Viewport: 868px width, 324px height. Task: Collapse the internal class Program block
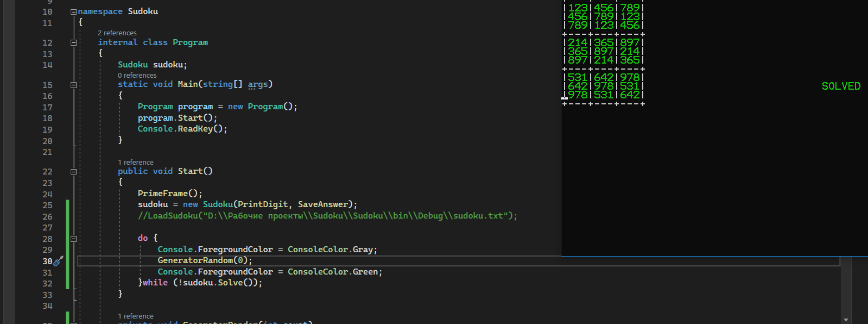point(73,42)
